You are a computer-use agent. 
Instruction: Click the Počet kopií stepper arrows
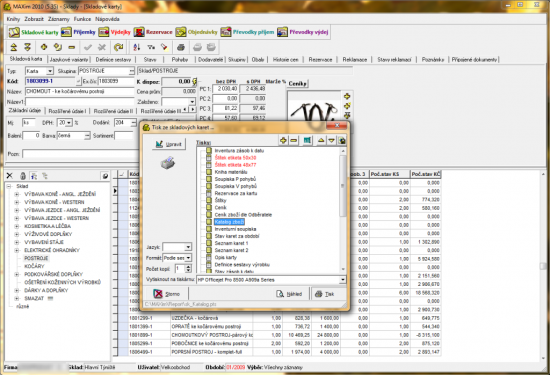[188, 269]
